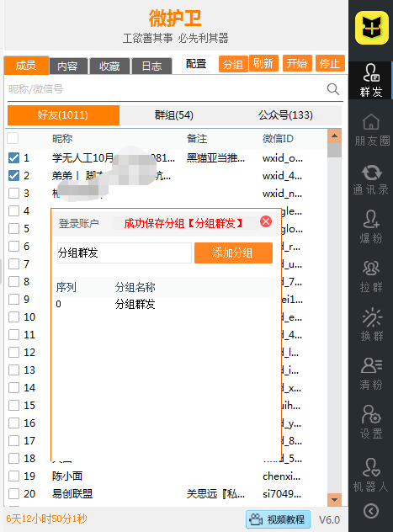Image resolution: width=393 pixels, height=532 pixels.
Task: Click the remaining time 6天12小时50分1秒
Action: (47, 519)
